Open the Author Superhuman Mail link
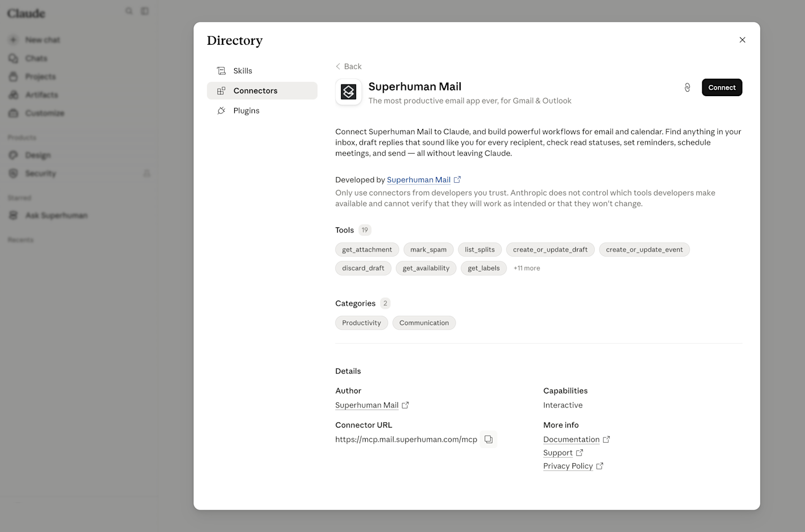Image resolution: width=805 pixels, height=532 pixels. [x=367, y=406]
